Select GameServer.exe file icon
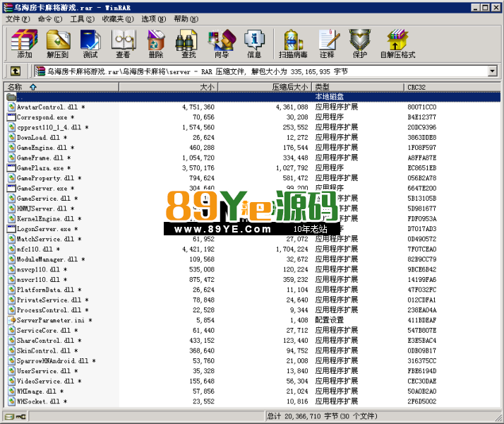504x424 pixels. coord(11,188)
